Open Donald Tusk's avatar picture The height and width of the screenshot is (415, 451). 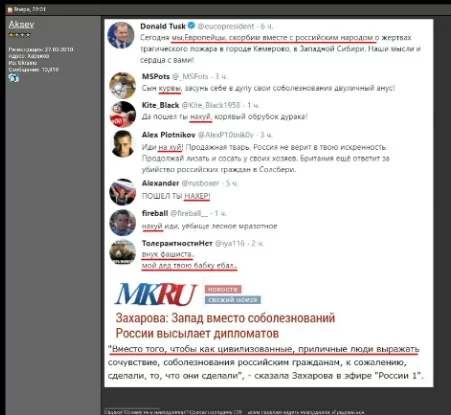pos(121,35)
